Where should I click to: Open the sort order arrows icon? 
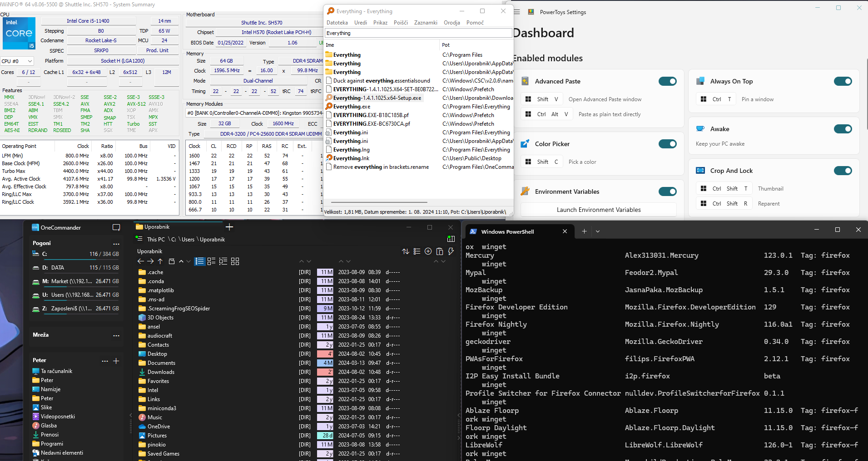coord(406,251)
